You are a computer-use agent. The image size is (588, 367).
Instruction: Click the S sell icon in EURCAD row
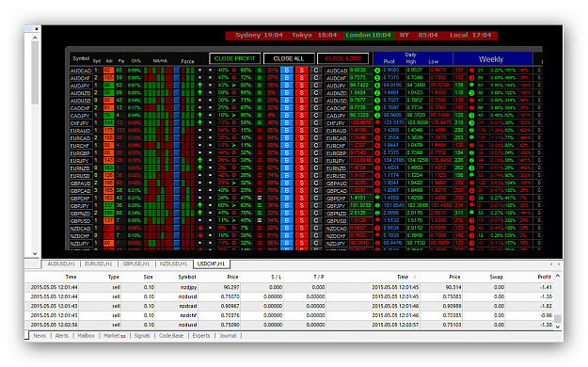[301, 137]
